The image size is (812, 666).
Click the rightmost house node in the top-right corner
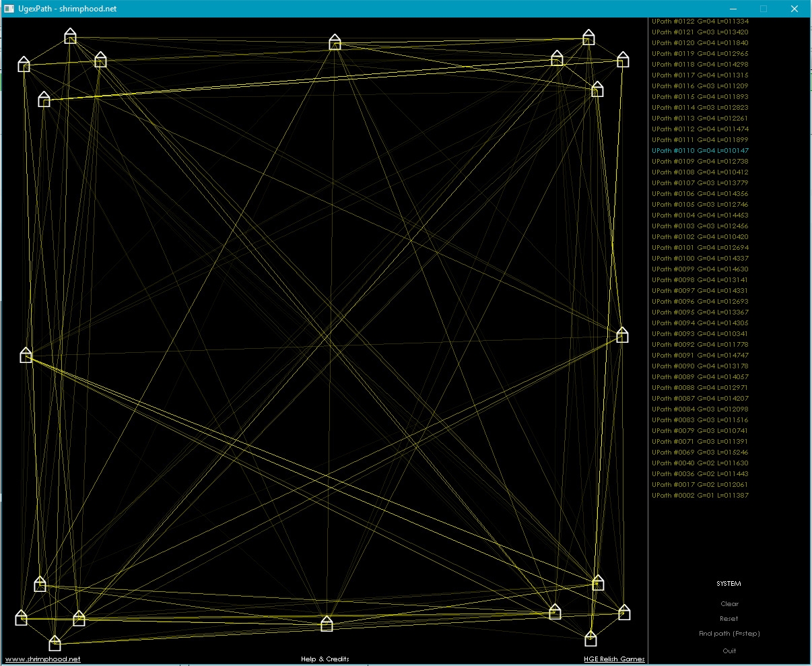coord(623,59)
